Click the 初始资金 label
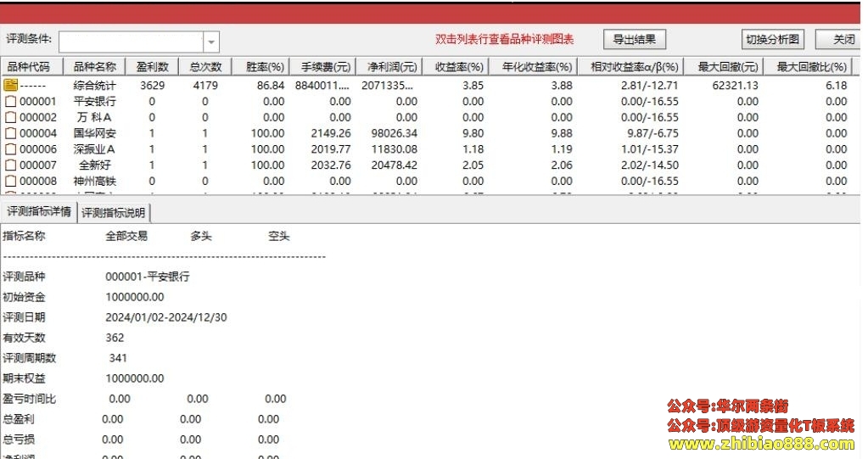Viewport: 868px width, 459px height. [x=24, y=297]
